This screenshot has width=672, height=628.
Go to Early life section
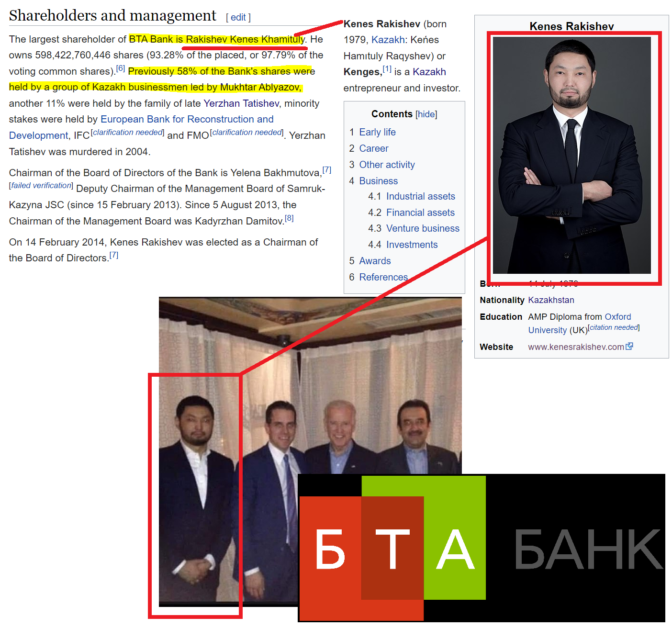[x=377, y=132]
